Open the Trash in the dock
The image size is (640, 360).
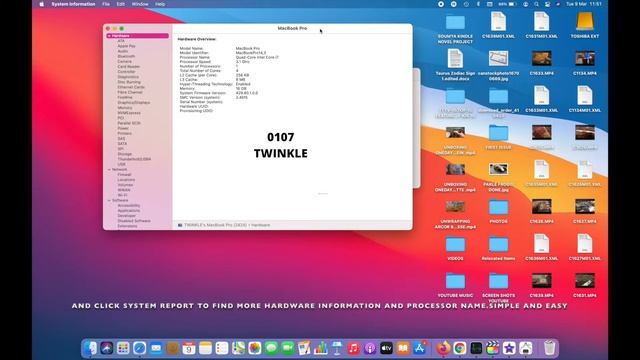(x=549, y=348)
